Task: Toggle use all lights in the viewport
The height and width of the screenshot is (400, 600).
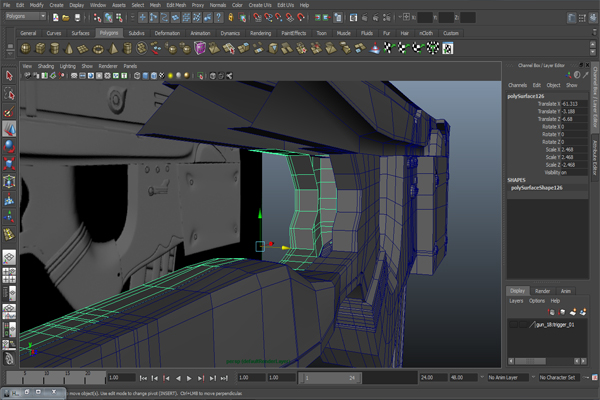Action: pyautogui.click(x=171, y=76)
